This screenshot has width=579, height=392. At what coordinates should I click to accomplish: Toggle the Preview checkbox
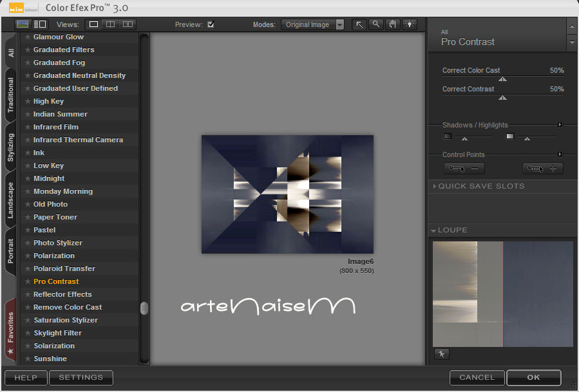[211, 24]
